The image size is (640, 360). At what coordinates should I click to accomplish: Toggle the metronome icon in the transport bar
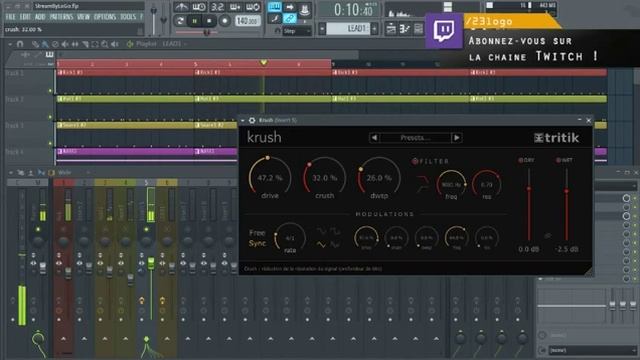pos(182,7)
